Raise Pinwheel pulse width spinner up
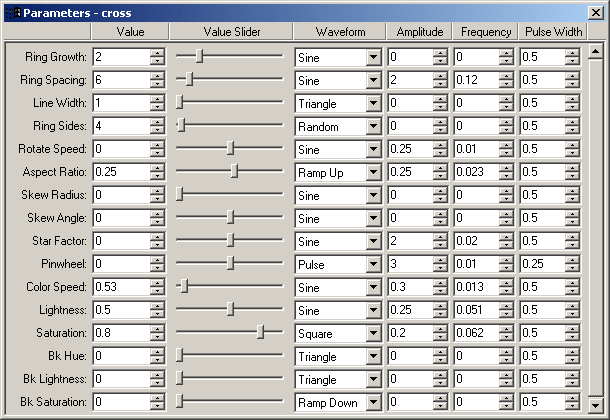 572,260
